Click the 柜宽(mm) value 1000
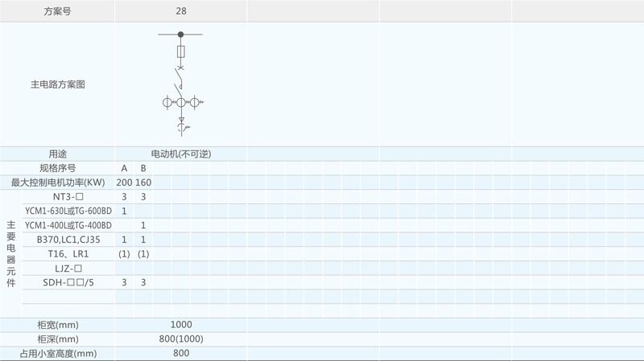 (x=181, y=324)
